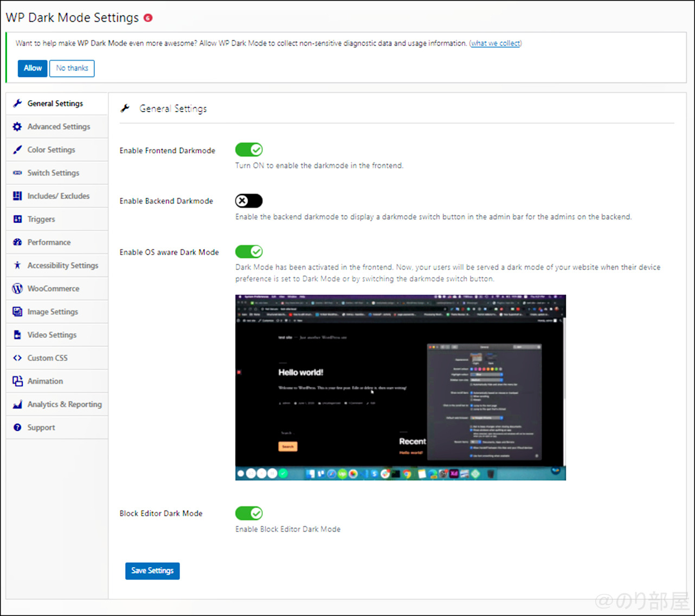The width and height of the screenshot is (695, 616).
Task: Open the General Settings tab
Action: (57, 103)
